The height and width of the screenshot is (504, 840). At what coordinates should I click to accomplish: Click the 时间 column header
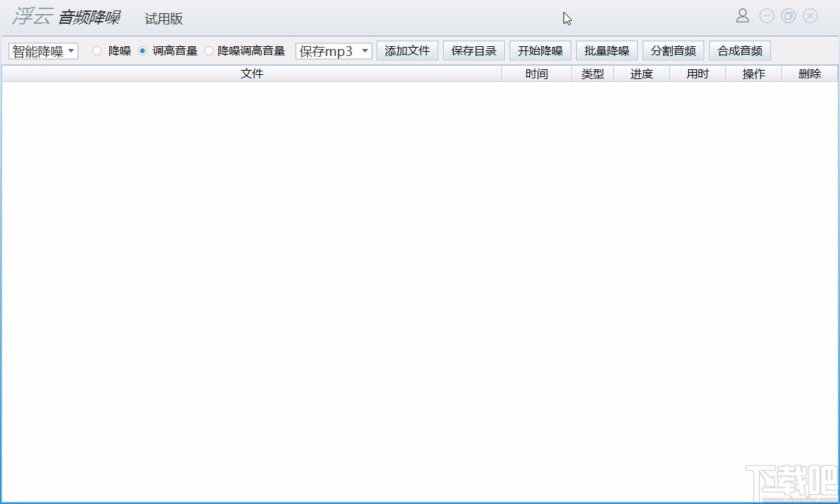536,73
